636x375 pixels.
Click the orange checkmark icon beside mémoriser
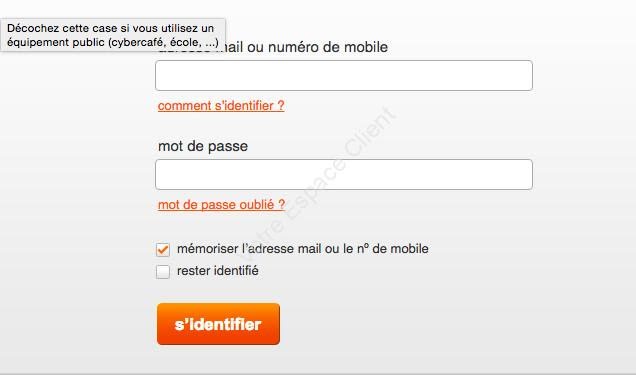[x=163, y=249]
